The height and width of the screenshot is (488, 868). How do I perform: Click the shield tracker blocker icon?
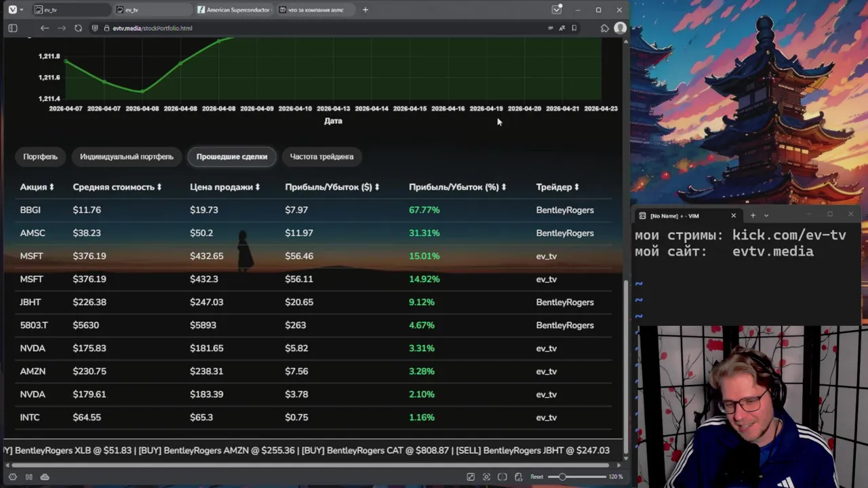tap(95, 28)
